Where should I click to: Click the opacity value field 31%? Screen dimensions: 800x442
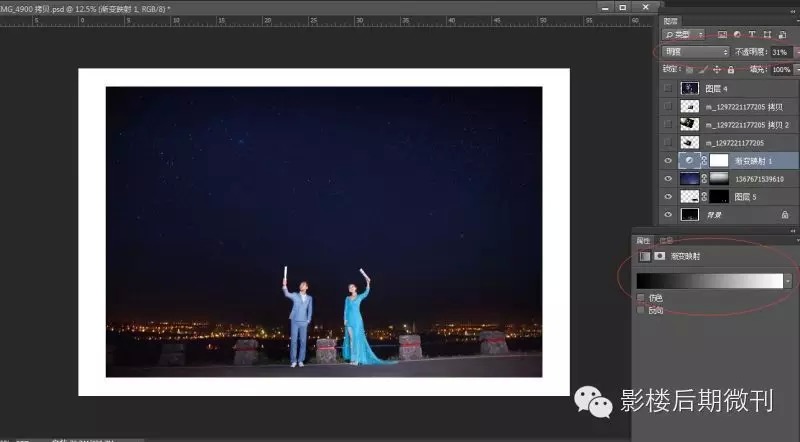(781, 52)
